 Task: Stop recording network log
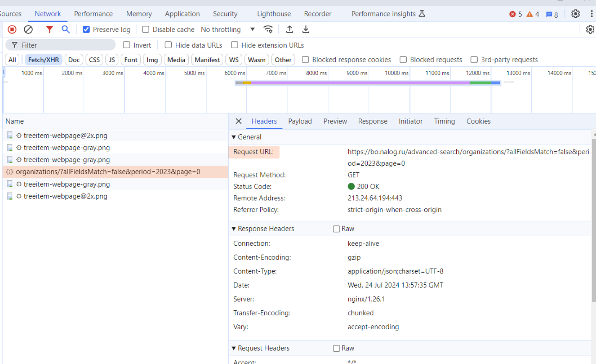(12, 29)
